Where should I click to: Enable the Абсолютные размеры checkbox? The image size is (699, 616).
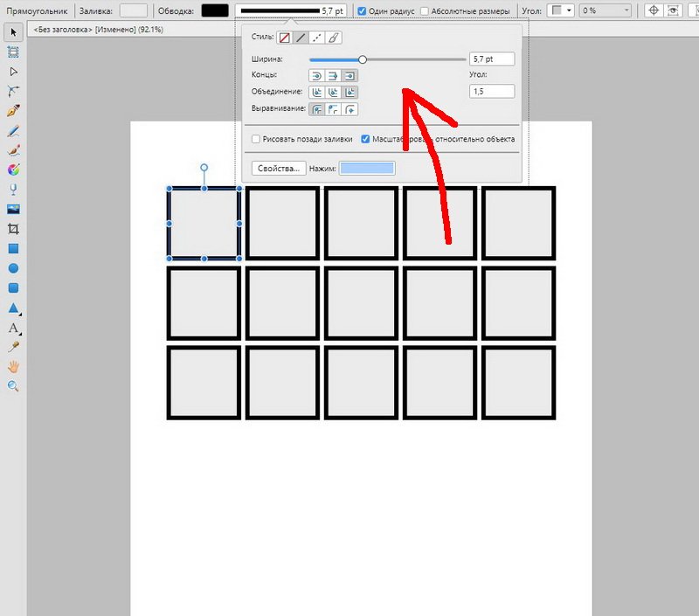point(426,10)
